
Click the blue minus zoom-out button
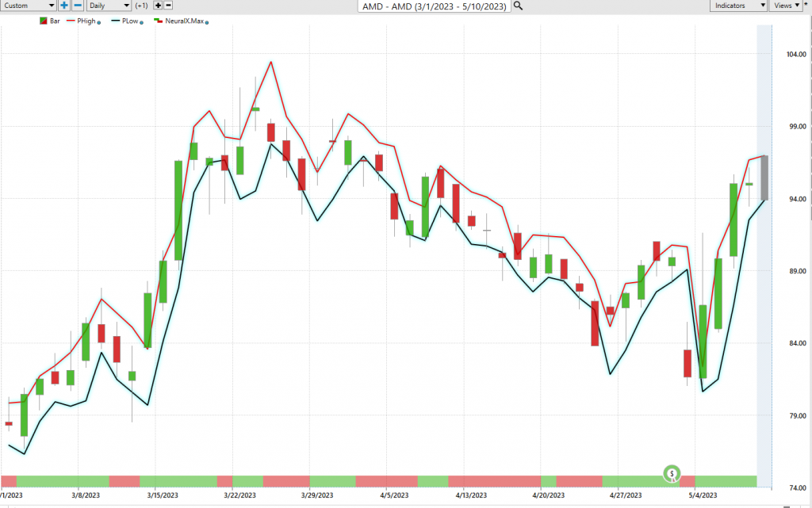coord(78,6)
